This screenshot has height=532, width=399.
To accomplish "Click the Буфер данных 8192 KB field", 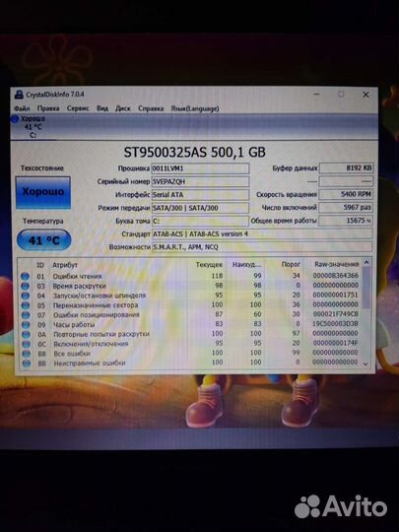I will click(346, 167).
